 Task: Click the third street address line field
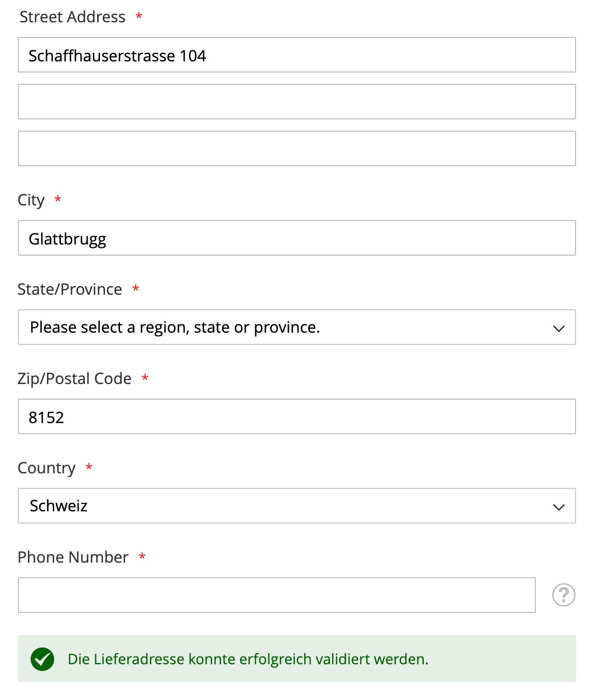click(x=297, y=148)
